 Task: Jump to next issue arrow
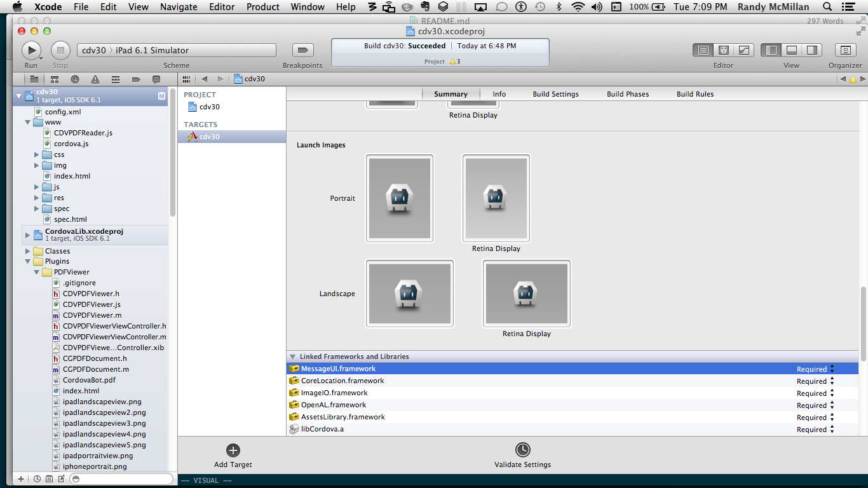click(x=863, y=79)
